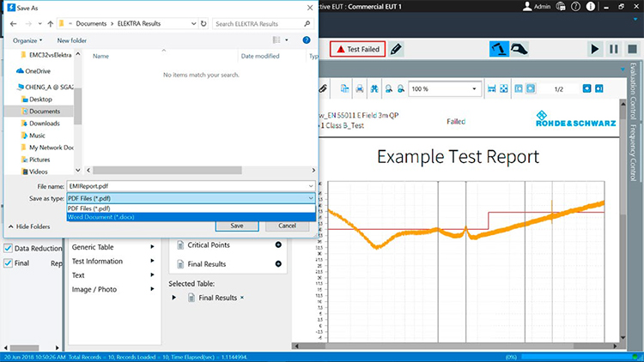The image size is (644, 362).
Task: Uncheck the Final checkbox
Action: (x=8, y=263)
